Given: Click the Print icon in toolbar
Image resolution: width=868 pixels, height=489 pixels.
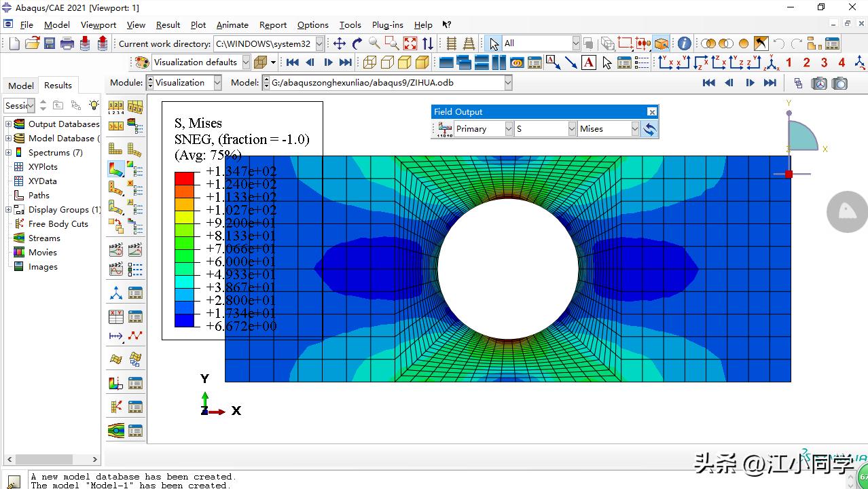Looking at the screenshot, I should point(67,43).
